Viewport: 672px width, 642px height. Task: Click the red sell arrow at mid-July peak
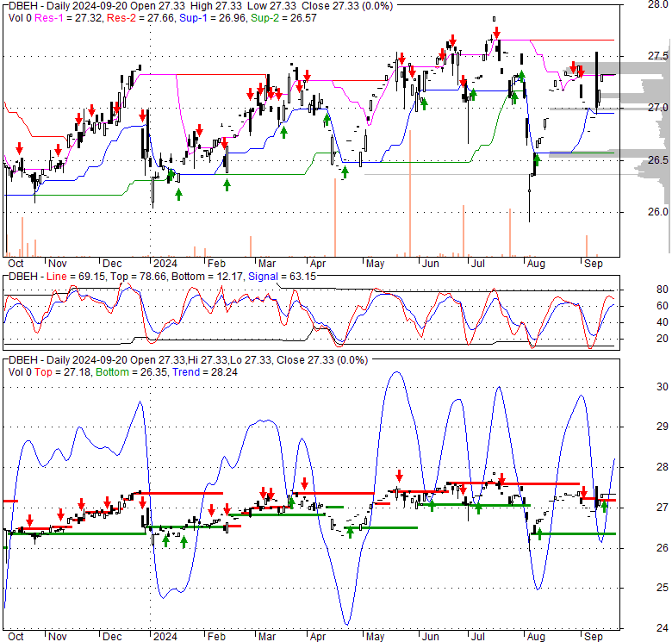[x=496, y=33]
